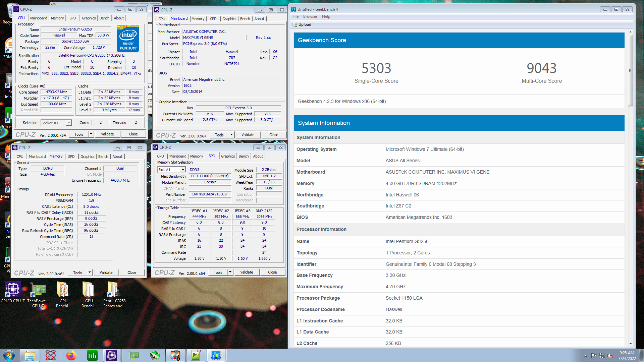The width and height of the screenshot is (644, 362).
Task: Open the GPU Benchmarks desktop folder
Action: point(89,295)
